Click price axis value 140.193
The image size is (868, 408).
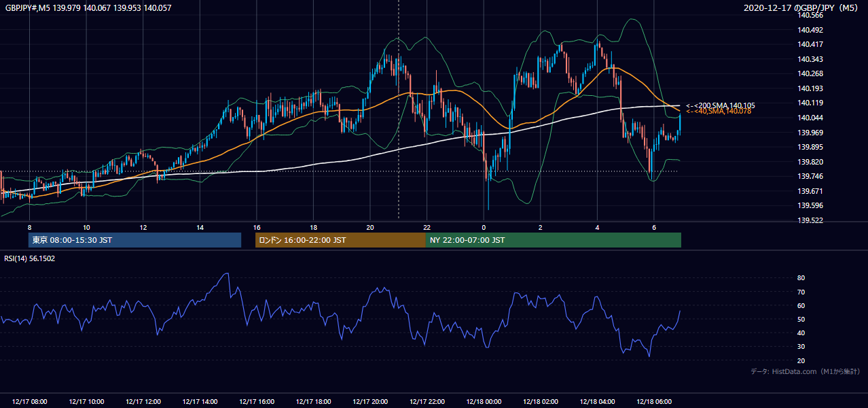[x=810, y=88]
